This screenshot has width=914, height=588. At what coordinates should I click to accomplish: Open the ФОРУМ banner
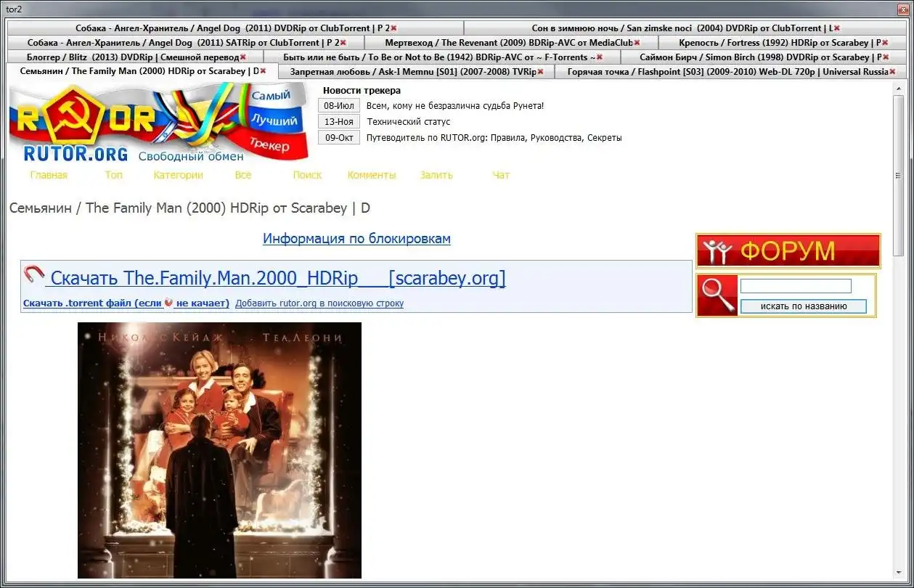click(788, 251)
